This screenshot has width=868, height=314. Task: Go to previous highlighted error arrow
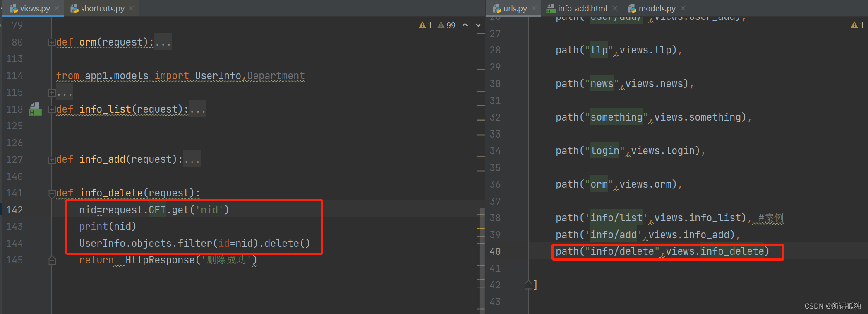[465, 25]
